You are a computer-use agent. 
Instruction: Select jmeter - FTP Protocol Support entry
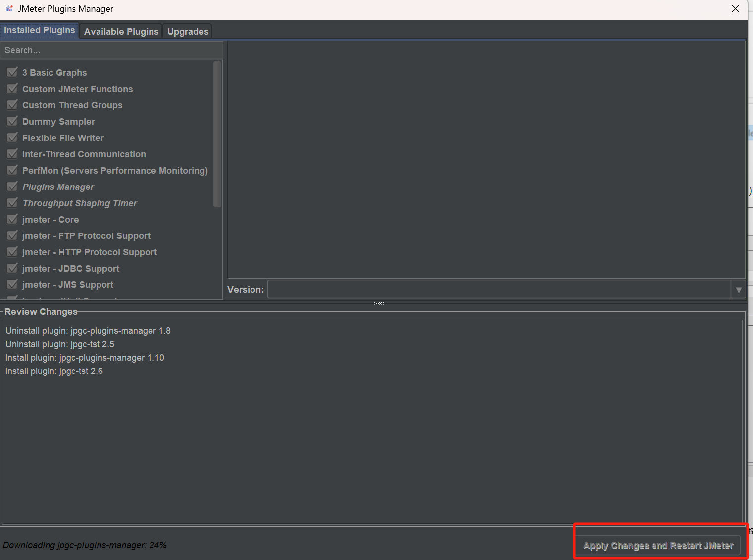[86, 236]
